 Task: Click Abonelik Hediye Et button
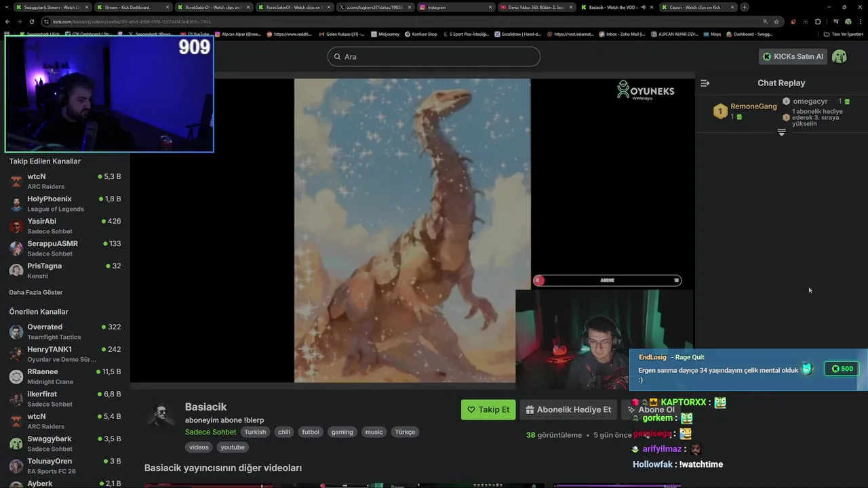(568, 409)
